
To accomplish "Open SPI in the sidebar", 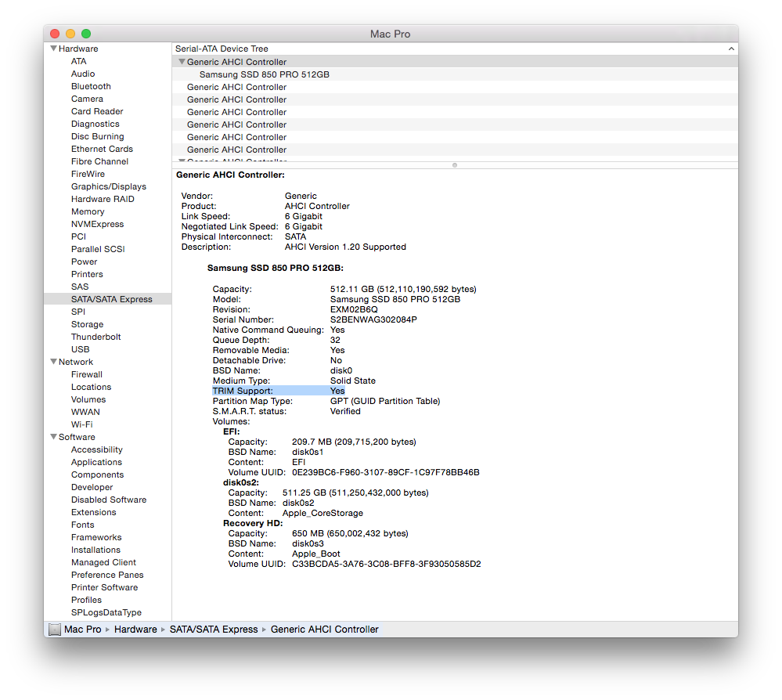I will (77, 312).
